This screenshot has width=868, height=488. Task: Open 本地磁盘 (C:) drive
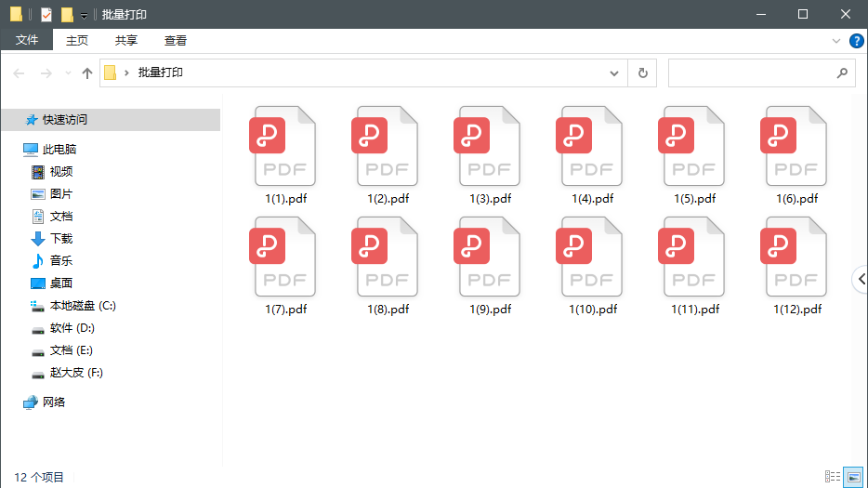click(x=83, y=305)
